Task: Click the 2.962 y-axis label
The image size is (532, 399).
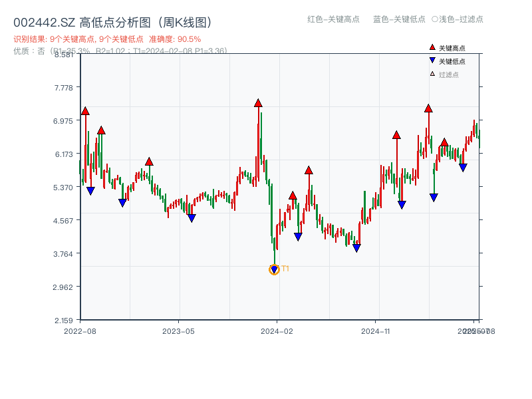Action: tap(63, 287)
